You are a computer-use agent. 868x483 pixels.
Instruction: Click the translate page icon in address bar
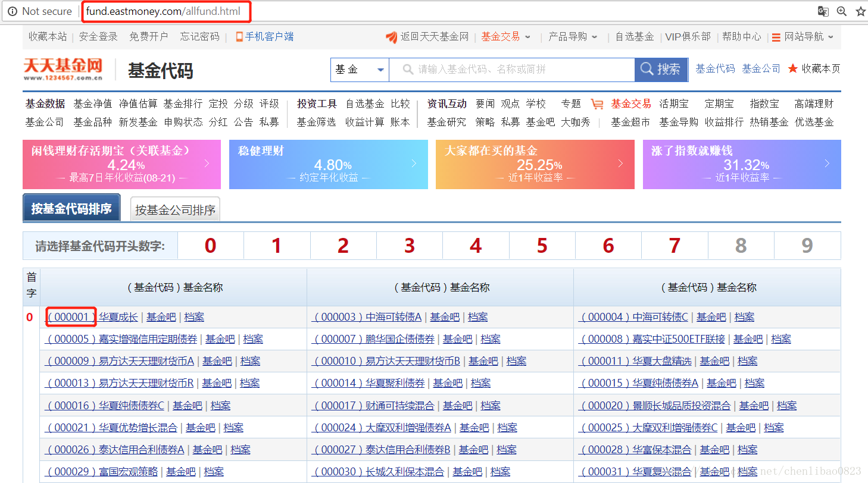[823, 11]
